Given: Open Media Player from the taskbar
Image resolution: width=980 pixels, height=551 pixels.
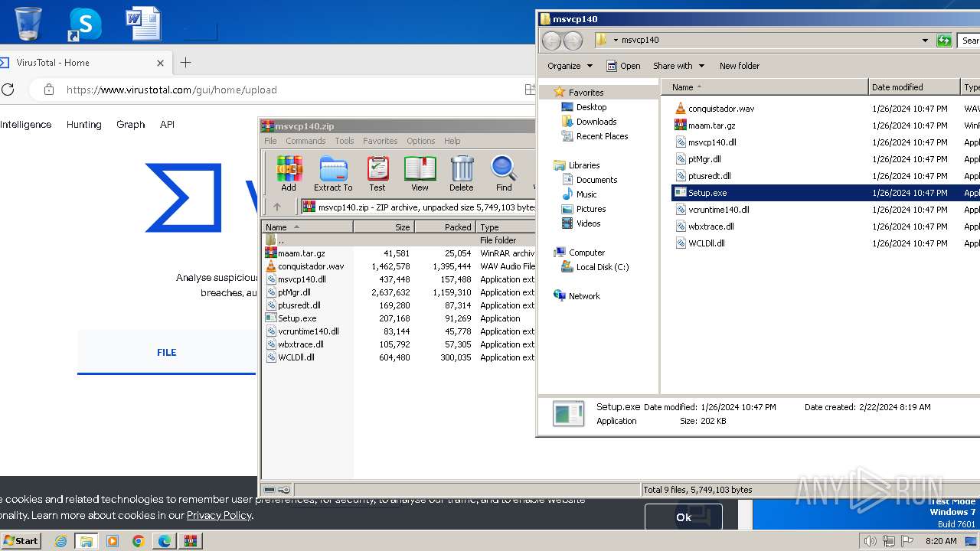Looking at the screenshot, I should coord(113,541).
